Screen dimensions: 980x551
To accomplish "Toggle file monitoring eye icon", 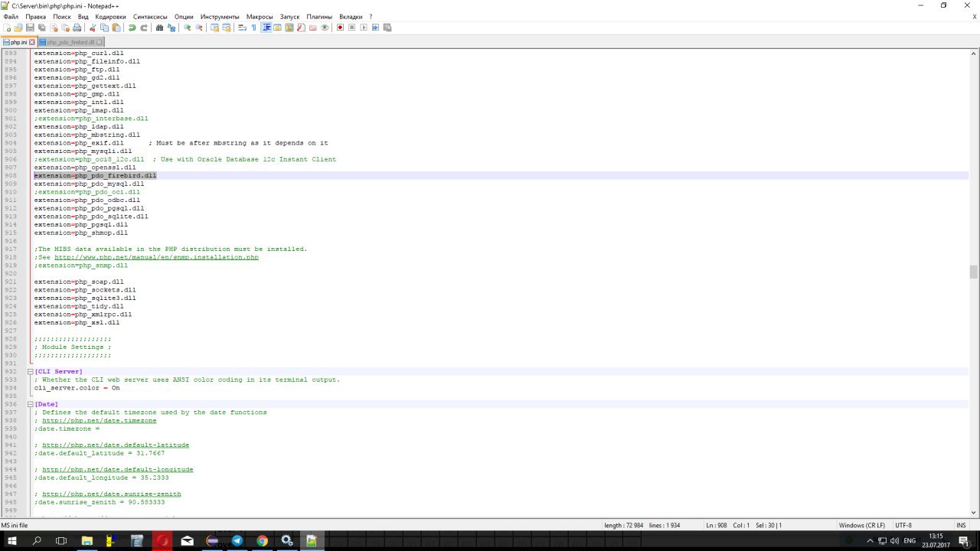I will point(325,28).
